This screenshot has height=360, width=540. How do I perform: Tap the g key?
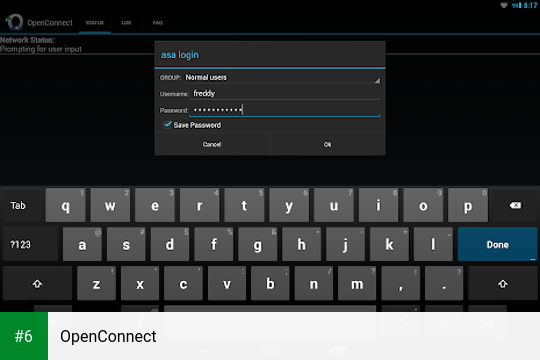click(x=258, y=245)
